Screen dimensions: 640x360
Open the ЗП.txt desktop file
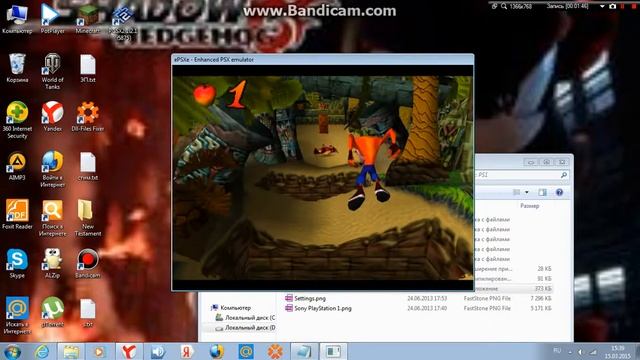click(x=88, y=68)
